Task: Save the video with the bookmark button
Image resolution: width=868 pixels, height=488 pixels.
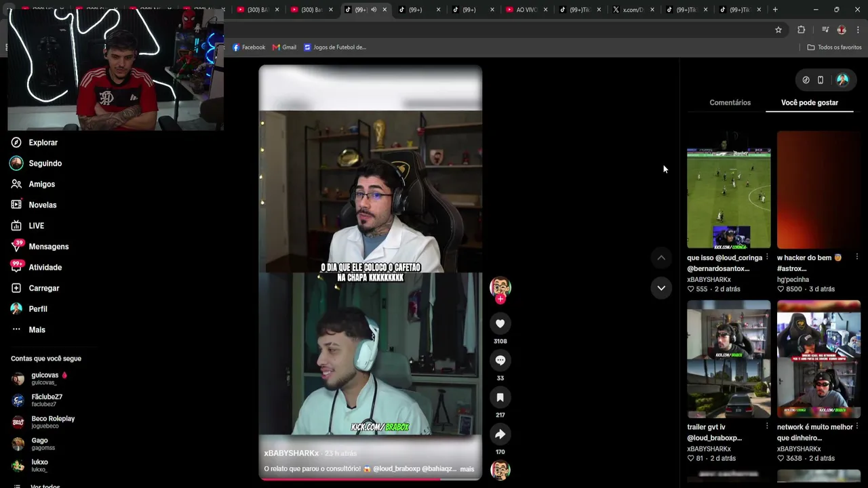Action: point(500,397)
